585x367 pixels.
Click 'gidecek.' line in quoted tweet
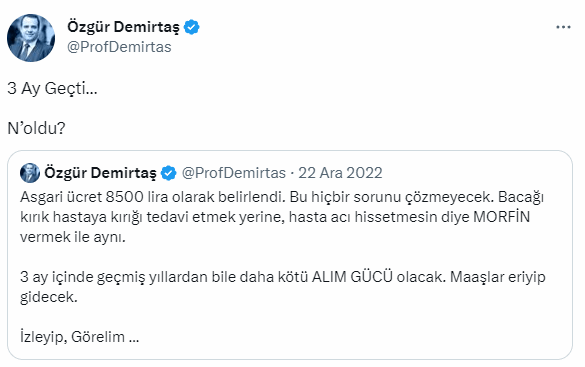point(49,297)
